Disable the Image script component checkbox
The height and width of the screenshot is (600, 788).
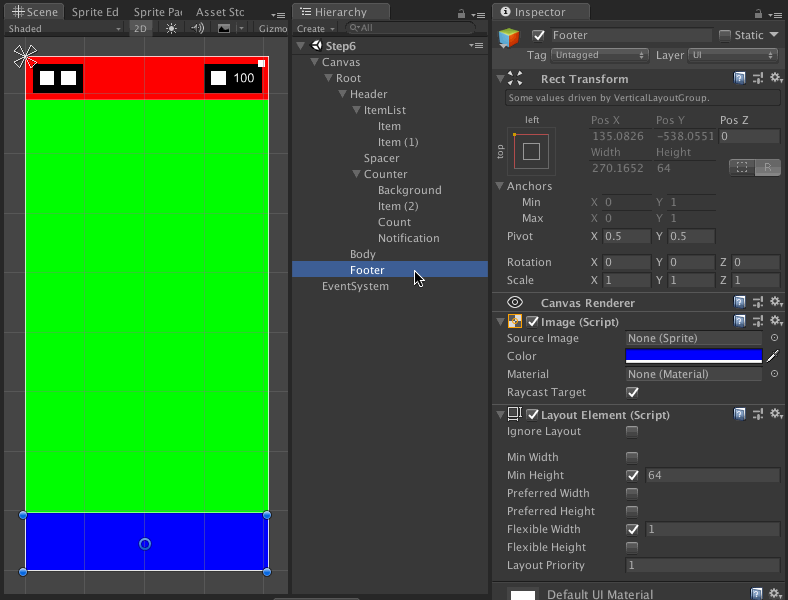tap(532, 322)
